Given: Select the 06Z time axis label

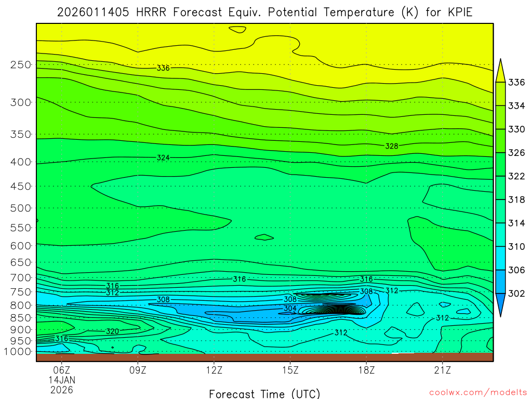Looking at the screenshot, I should click(62, 370).
